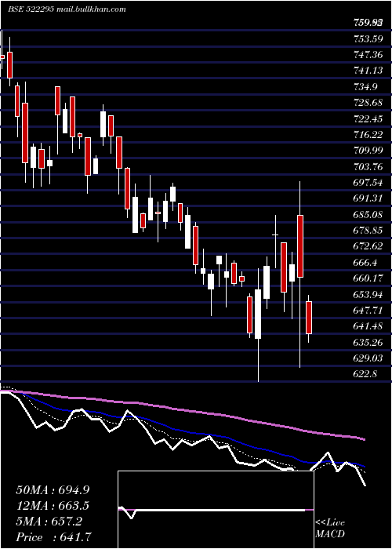Click the '50MA : 694.9' readout
Screen dimensions: 392x549
(x=53, y=490)
